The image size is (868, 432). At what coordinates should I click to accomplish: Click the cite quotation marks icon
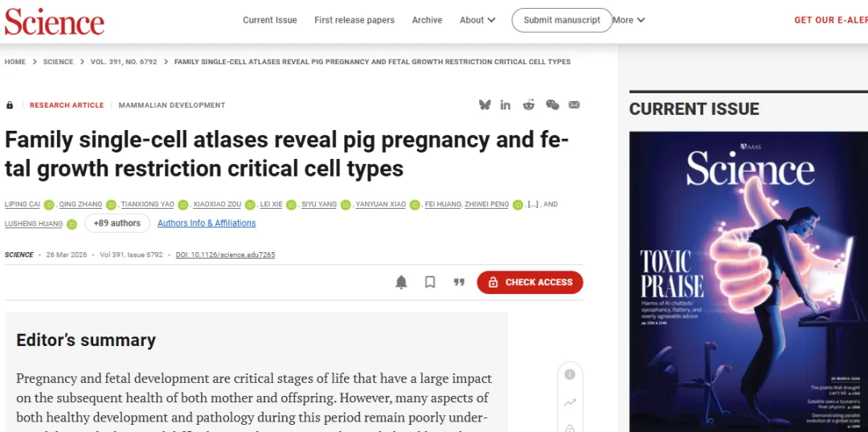pyautogui.click(x=459, y=282)
